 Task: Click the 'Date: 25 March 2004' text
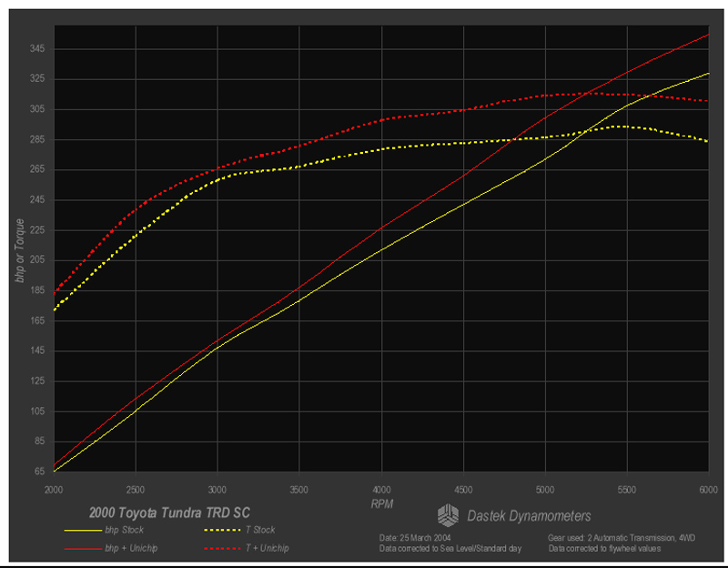(415, 538)
